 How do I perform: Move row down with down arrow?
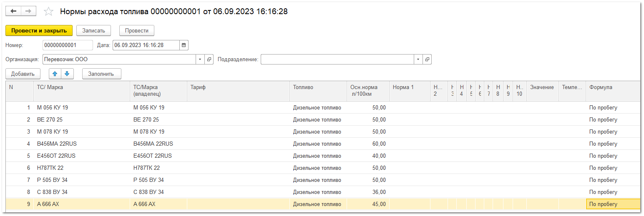pyautogui.click(x=67, y=74)
